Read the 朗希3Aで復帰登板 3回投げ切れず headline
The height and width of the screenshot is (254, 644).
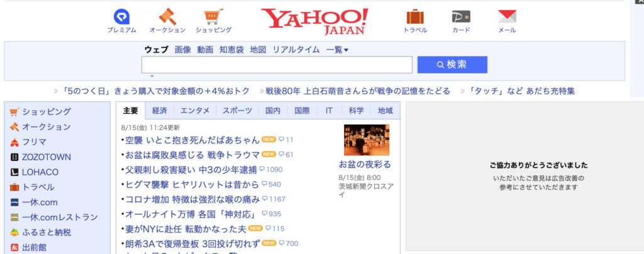pos(192,243)
